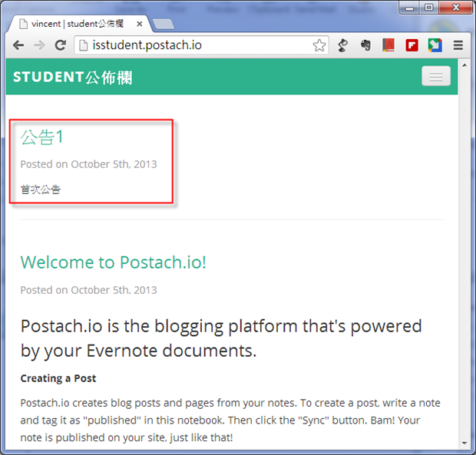Viewport: 476px width, 455px height.
Task: Open a new tab with the blank tab button
Action: click(x=164, y=25)
